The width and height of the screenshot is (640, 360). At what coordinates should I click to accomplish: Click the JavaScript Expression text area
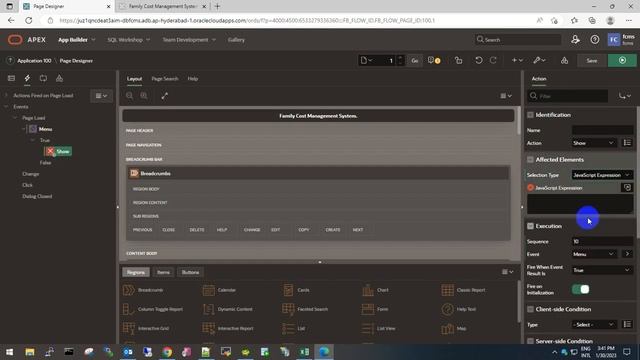point(580,204)
